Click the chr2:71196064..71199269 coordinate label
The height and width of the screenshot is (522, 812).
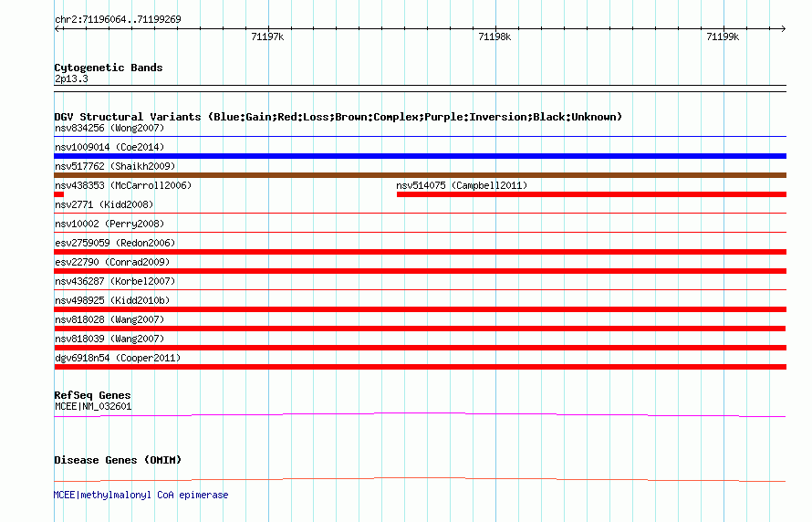coord(118,20)
